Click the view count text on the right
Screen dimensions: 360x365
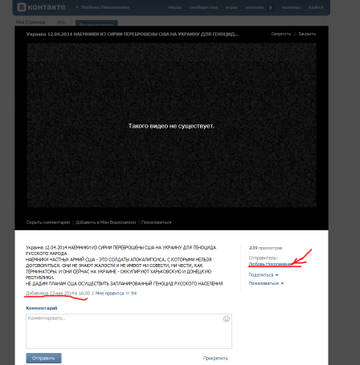coord(265,248)
